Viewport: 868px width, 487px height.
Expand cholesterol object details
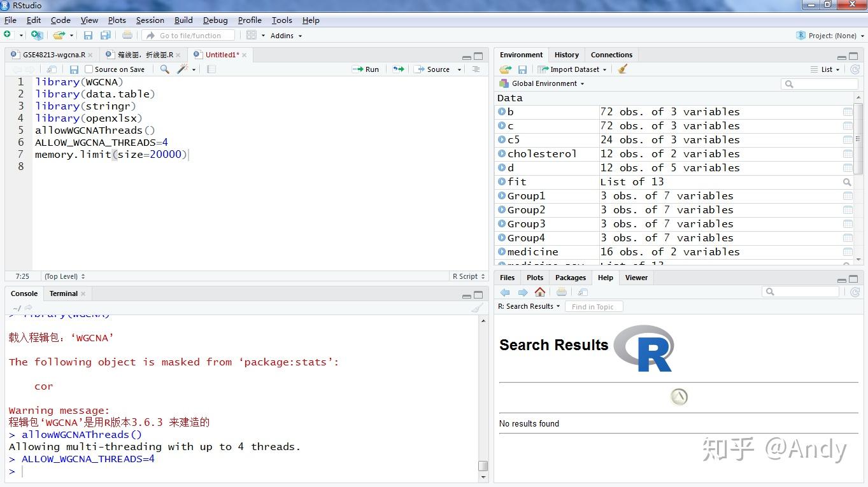[x=502, y=153]
